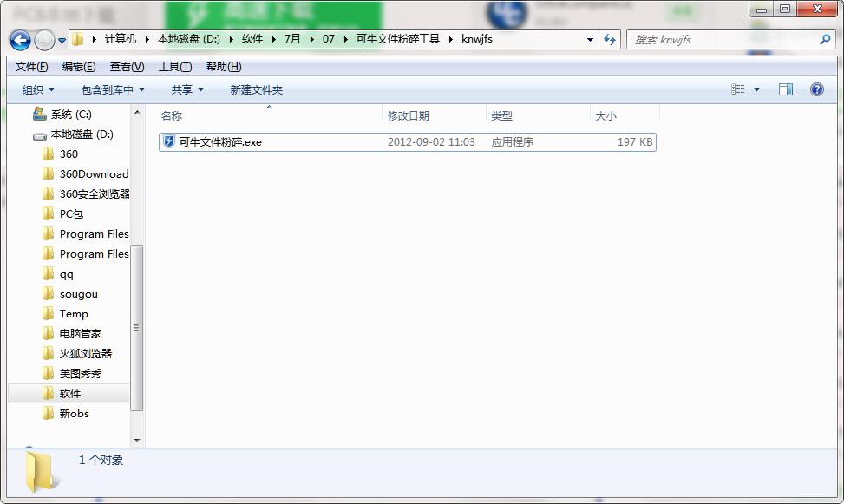This screenshot has height=504, width=844.
Task: Select the 360 folder in tree
Action: [x=69, y=154]
